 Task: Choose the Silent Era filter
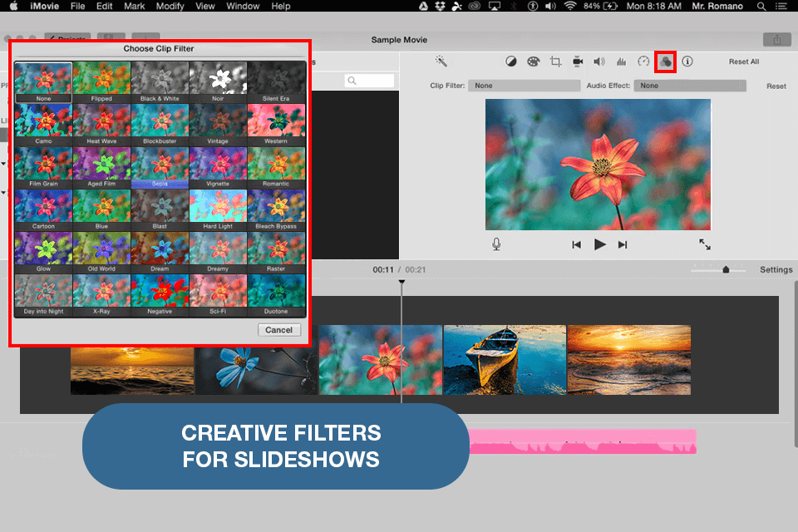tap(276, 82)
